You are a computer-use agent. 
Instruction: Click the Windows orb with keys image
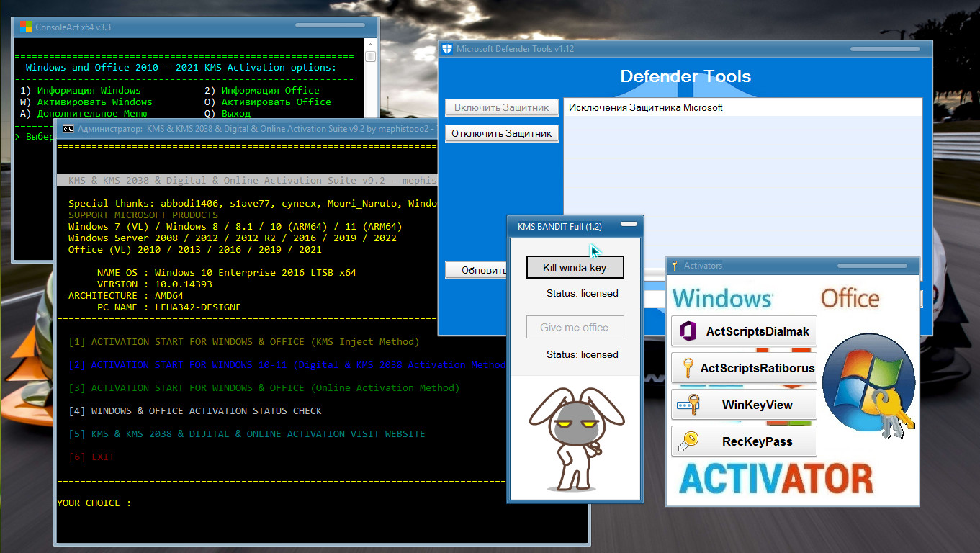tap(868, 386)
